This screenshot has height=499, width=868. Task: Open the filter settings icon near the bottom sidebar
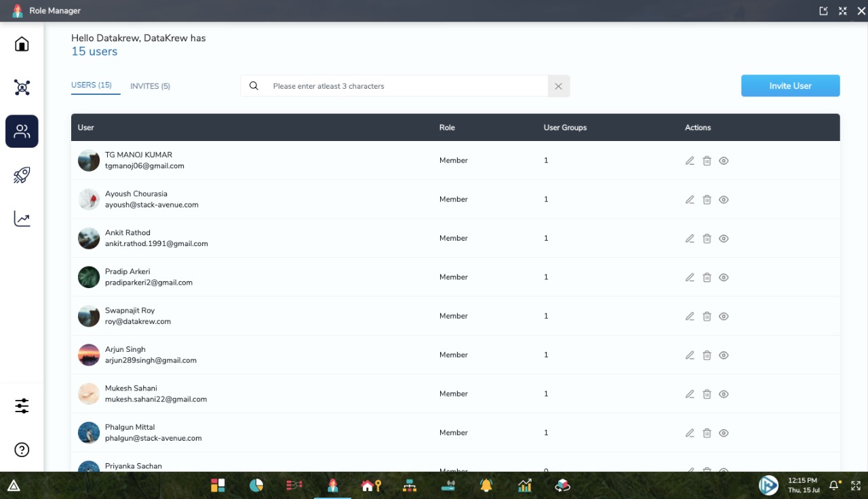(x=22, y=405)
